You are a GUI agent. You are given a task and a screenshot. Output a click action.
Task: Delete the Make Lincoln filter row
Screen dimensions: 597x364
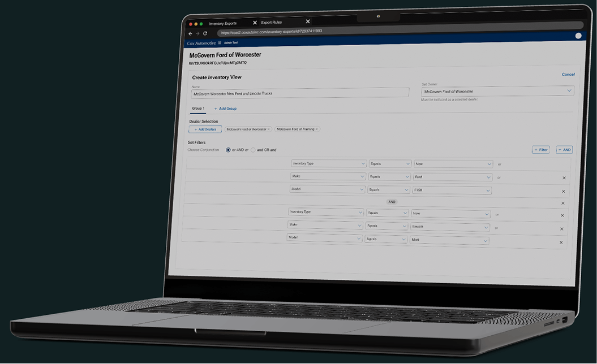click(x=561, y=229)
